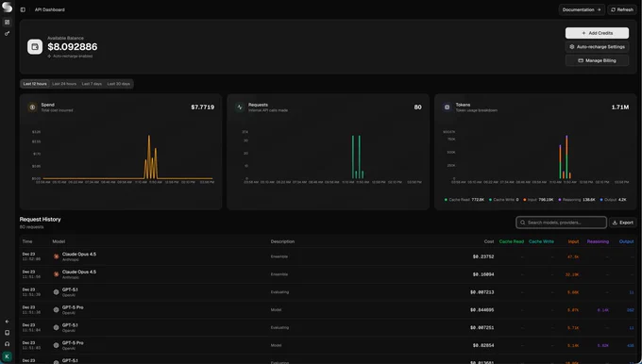This screenshot has height=364, width=642.
Task: Click the Spend card coin icon
Action: (x=32, y=108)
